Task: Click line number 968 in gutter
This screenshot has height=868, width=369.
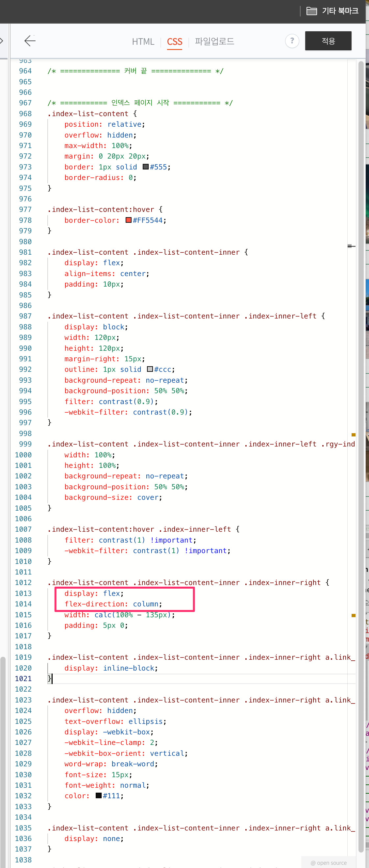Action: pos(25,114)
